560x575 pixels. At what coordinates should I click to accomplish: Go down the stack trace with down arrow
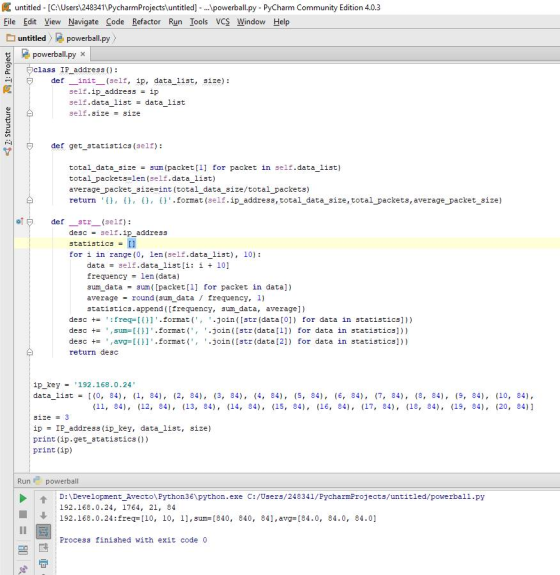[x=43, y=515]
